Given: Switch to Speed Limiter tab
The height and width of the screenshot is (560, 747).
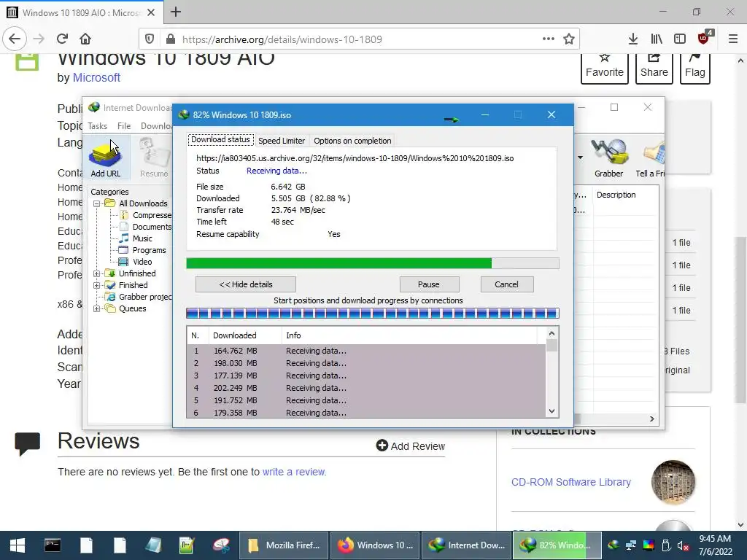Looking at the screenshot, I should pos(282,141).
